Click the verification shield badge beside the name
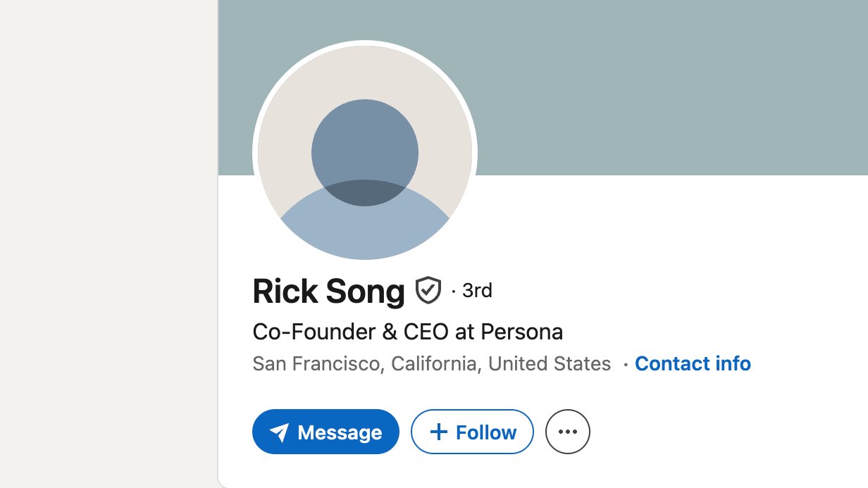 (428, 290)
